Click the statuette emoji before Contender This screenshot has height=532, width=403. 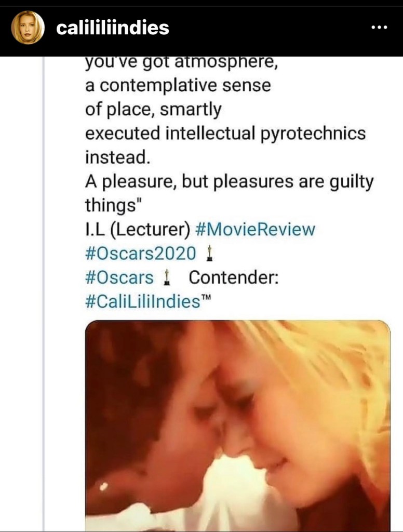(x=167, y=277)
